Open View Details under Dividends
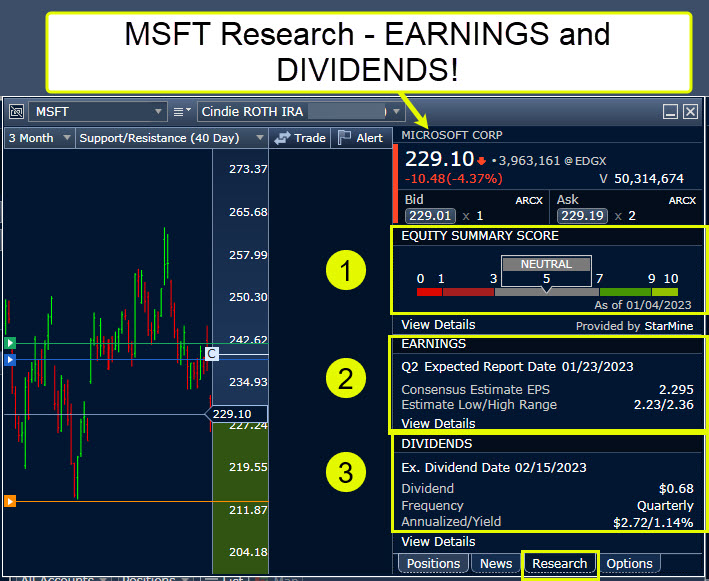709x581 pixels. pyautogui.click(x=438, y=541)
